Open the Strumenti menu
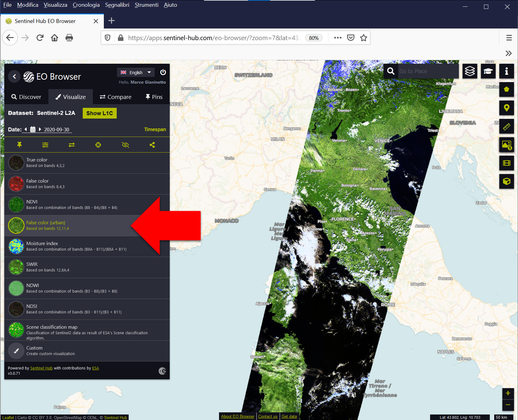The width and height of the screenshot is (518, 420). 146,5
